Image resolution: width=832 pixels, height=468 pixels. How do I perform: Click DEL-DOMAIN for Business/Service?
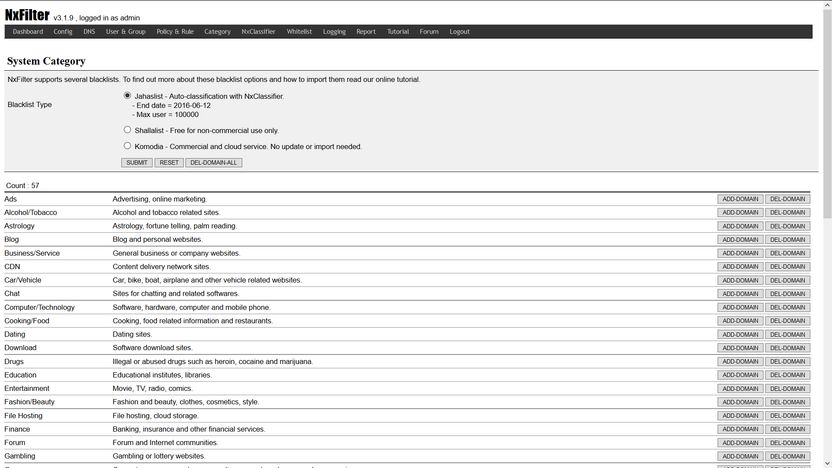787,253
